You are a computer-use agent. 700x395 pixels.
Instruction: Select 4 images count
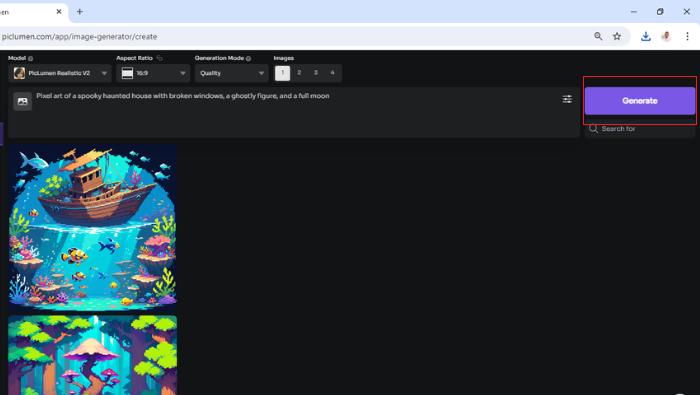[x=332, y=73]
